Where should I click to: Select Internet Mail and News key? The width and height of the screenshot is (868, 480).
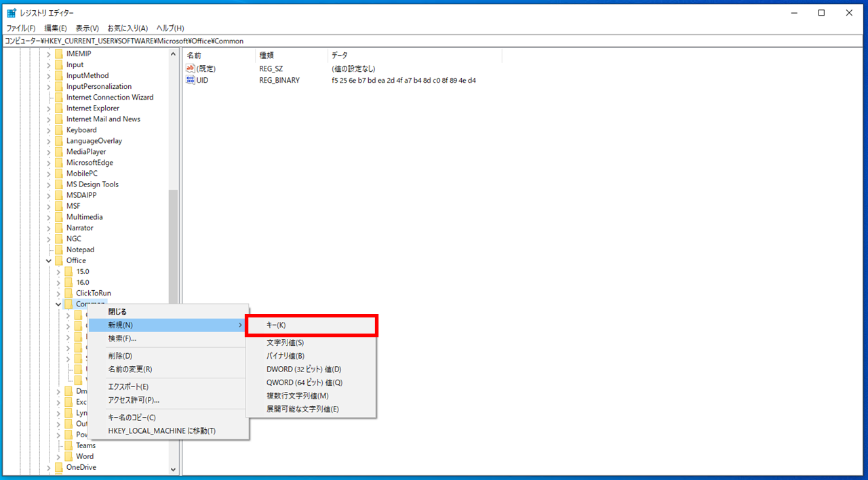tap(103, 119)
